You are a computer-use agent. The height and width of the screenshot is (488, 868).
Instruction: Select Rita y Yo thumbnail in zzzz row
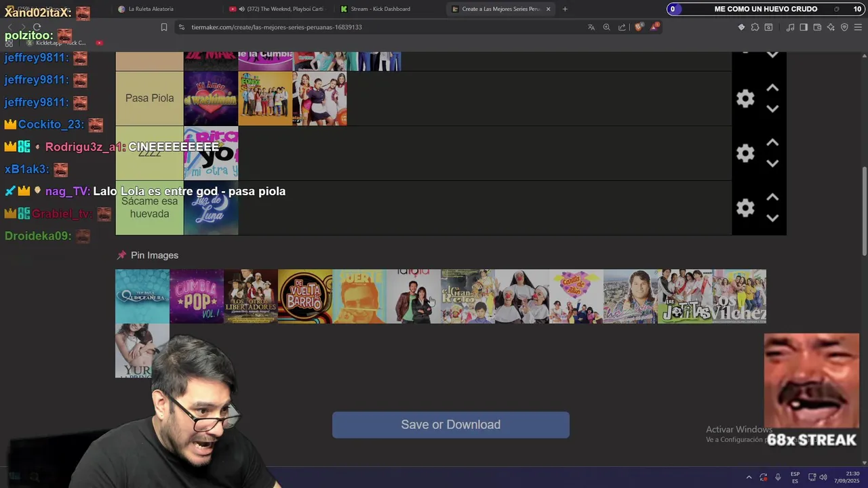pyautogui.click(x=211, y=153)
